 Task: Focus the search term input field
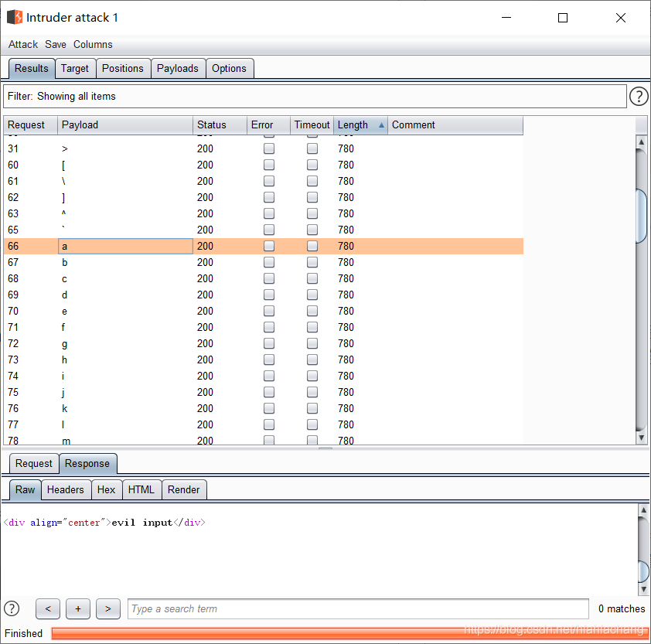click(358, 608)
